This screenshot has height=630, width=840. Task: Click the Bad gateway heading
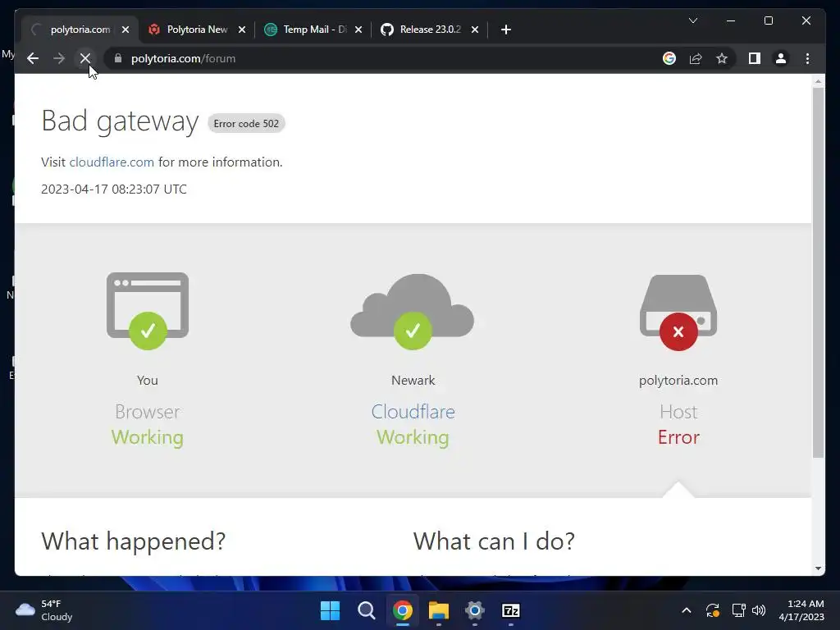click(x=120, y=121)
